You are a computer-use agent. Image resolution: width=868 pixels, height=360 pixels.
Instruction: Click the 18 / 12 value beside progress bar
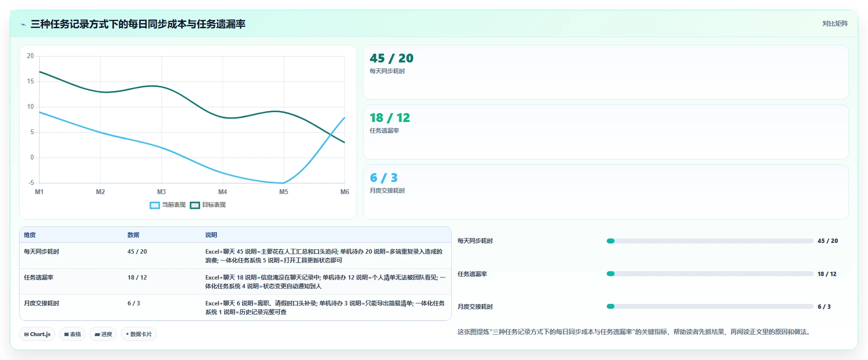pos(827,274)
